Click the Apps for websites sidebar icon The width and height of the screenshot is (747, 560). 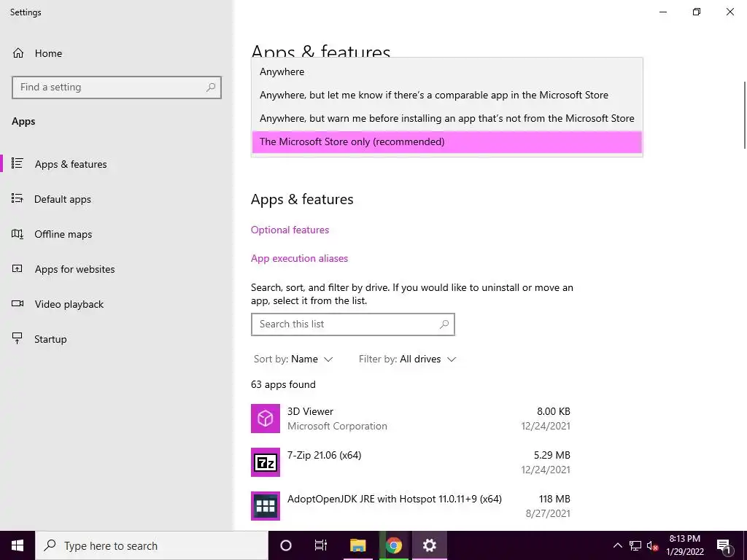(x=18, y=268)
